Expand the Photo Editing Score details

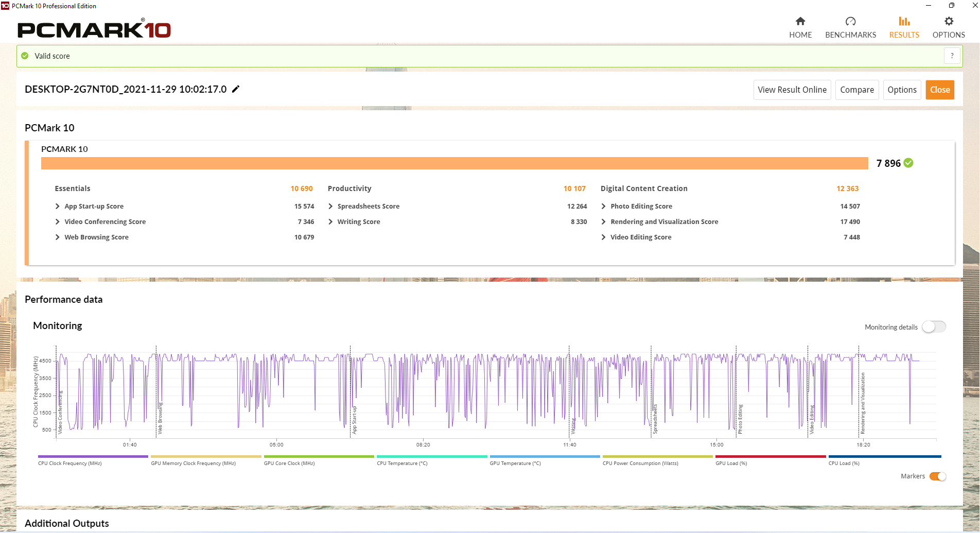(x=603, y=207)
